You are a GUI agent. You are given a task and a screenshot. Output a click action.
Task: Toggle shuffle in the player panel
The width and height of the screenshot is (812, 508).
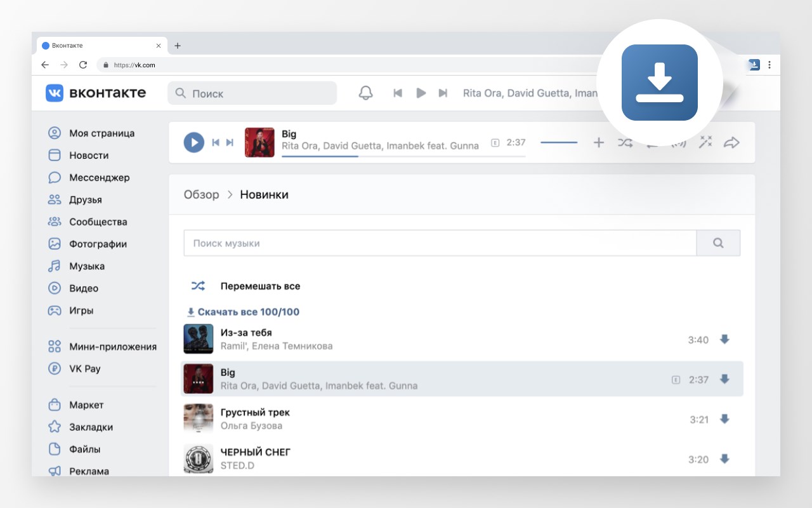[625, 142]
